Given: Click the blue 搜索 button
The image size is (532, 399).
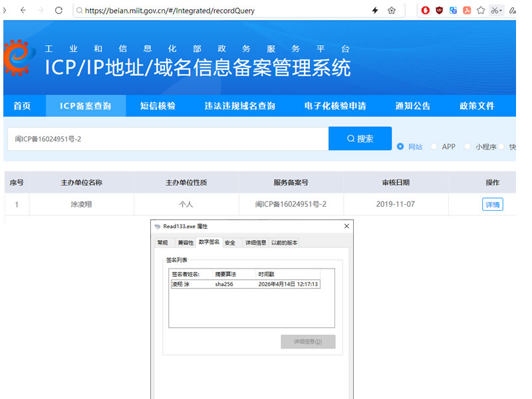Looking at the screenshot, I should pyautogui.click(x=360, y=139).
